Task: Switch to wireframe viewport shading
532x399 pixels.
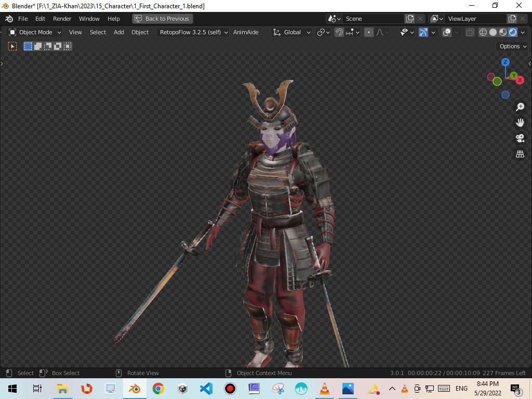Action: [483, 32]
